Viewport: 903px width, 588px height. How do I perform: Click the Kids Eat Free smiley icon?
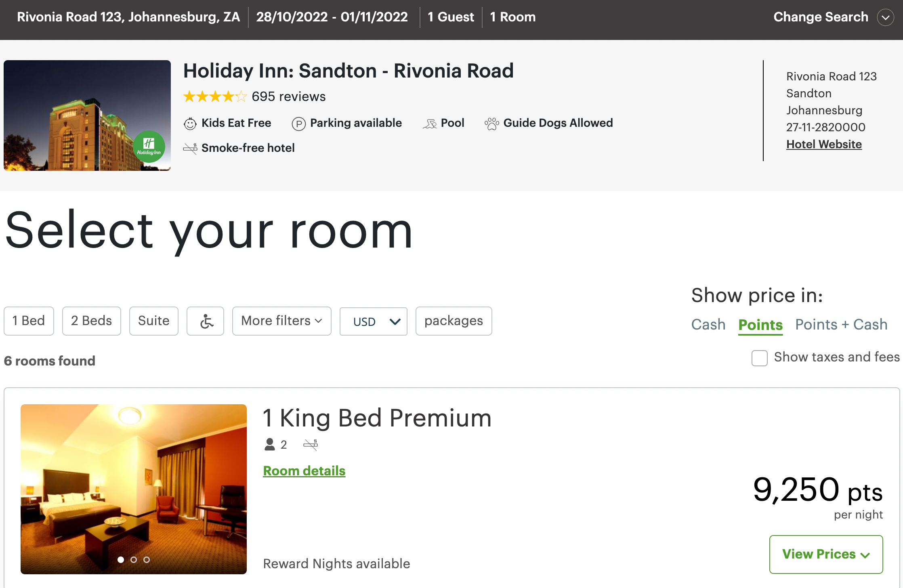coord(189,124)
